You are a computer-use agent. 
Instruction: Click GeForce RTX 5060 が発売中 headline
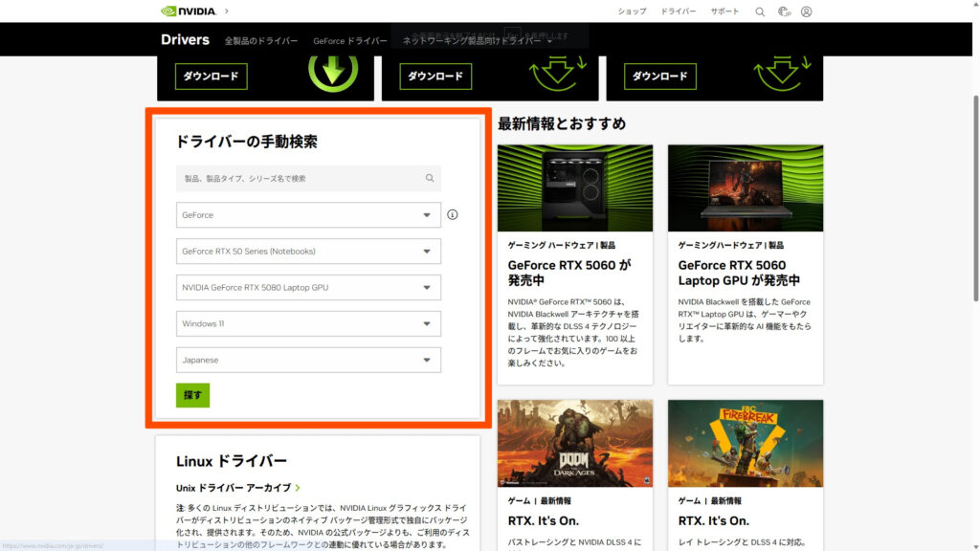(x=569, y=273)
